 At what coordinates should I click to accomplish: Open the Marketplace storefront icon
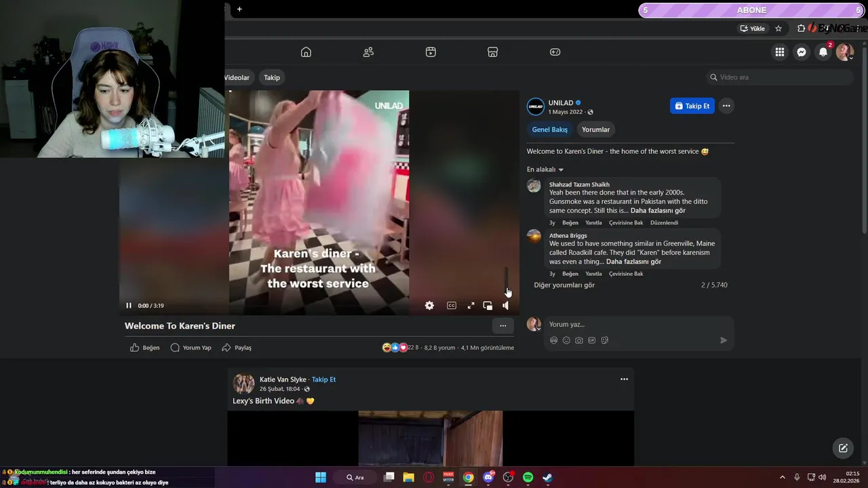click(493, 52)
